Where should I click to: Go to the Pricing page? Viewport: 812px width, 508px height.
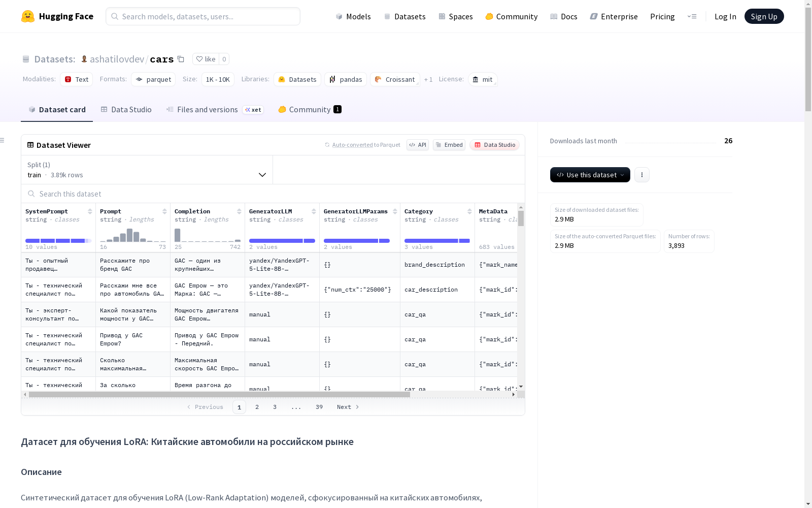click(662, 16)
